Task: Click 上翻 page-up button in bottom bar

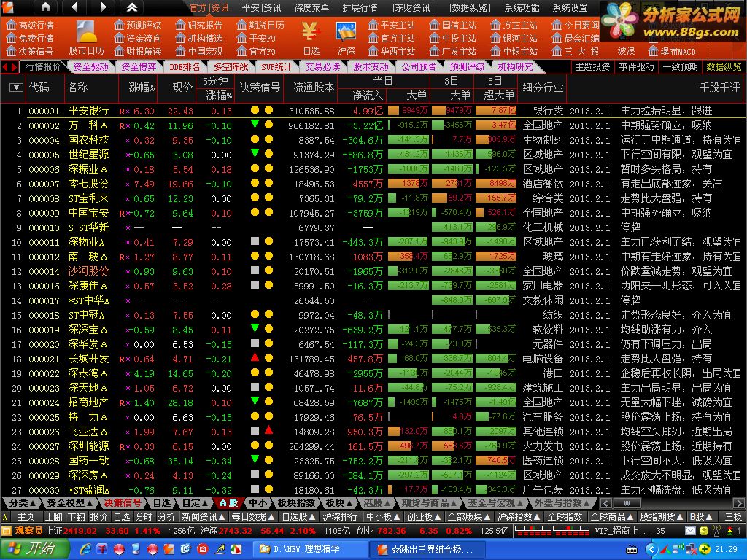Action: click(54, 517)
